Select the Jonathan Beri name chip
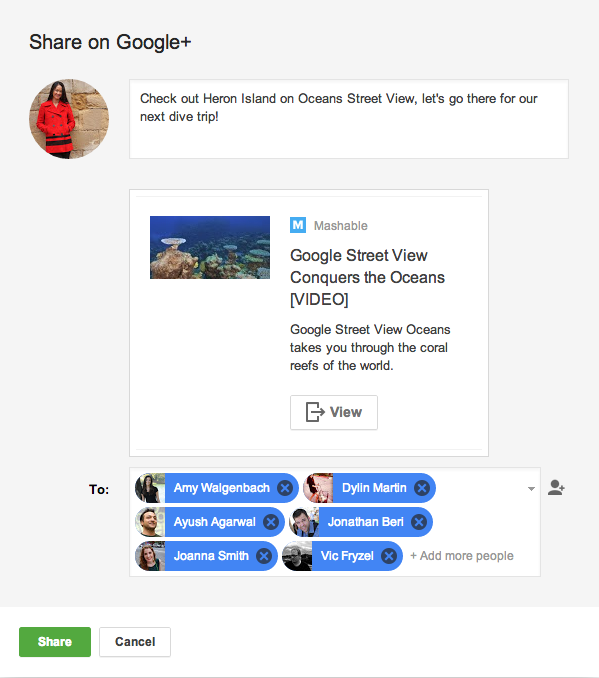This screenshot has height=678, width=599. (x=361, y=522)
